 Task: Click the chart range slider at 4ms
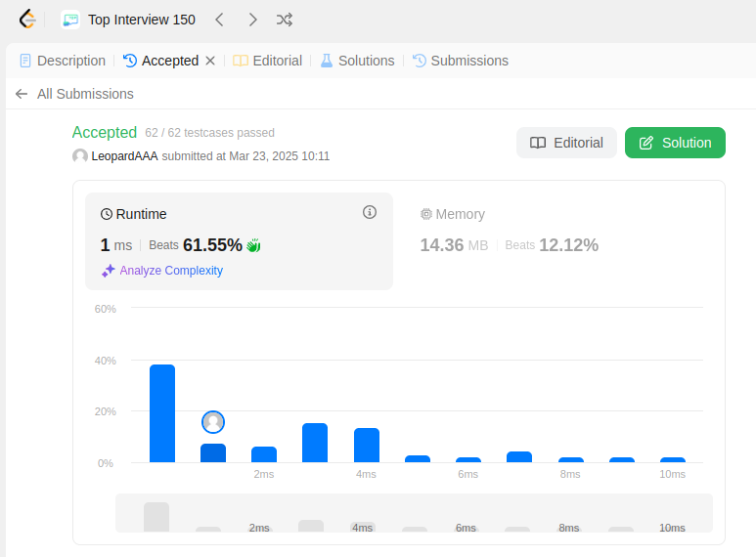point(362,528)
